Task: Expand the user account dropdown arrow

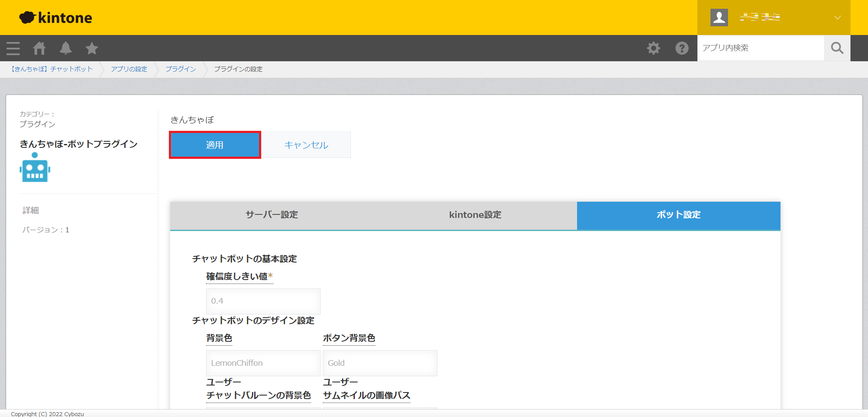Action: pyautogui.click(x=837, y=18)
